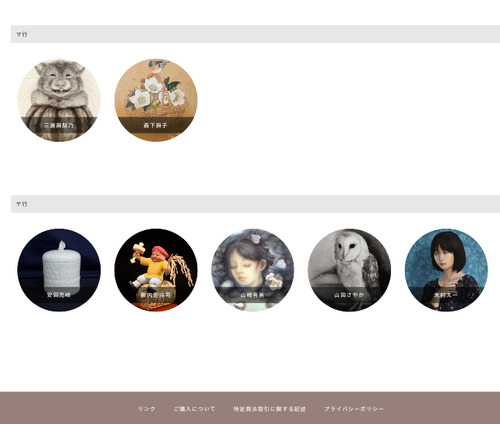Click the 三浦麻梨乃 artist name label
Viewport: 500px width, 424px height.
(x=59, y=126)
